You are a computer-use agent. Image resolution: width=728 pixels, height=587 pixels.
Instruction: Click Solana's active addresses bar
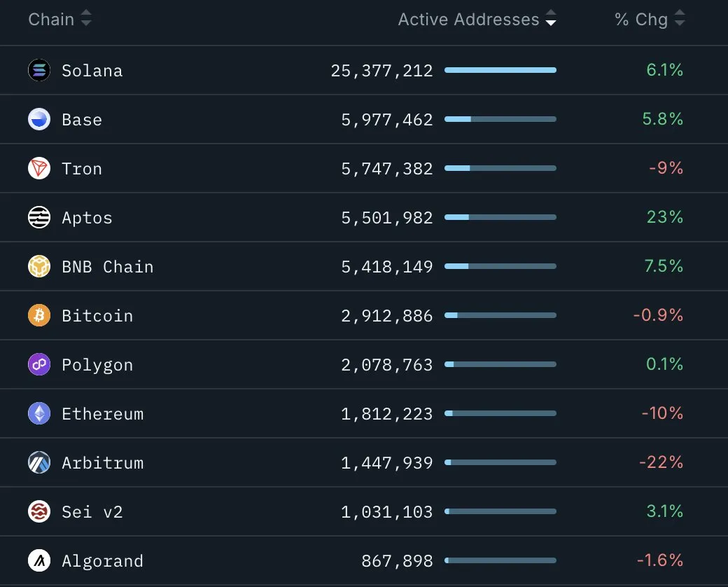(500, 70)
